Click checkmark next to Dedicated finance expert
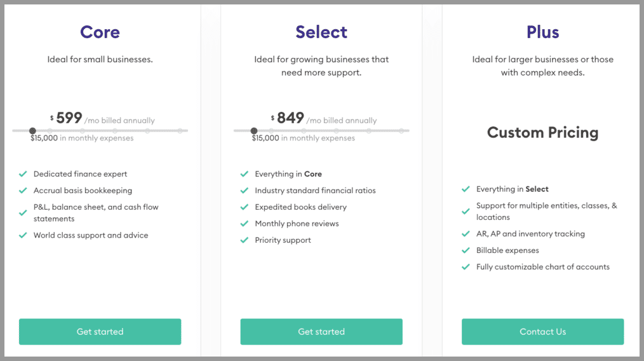This screenshot has width=644, height=361. (x=23, y=174)
